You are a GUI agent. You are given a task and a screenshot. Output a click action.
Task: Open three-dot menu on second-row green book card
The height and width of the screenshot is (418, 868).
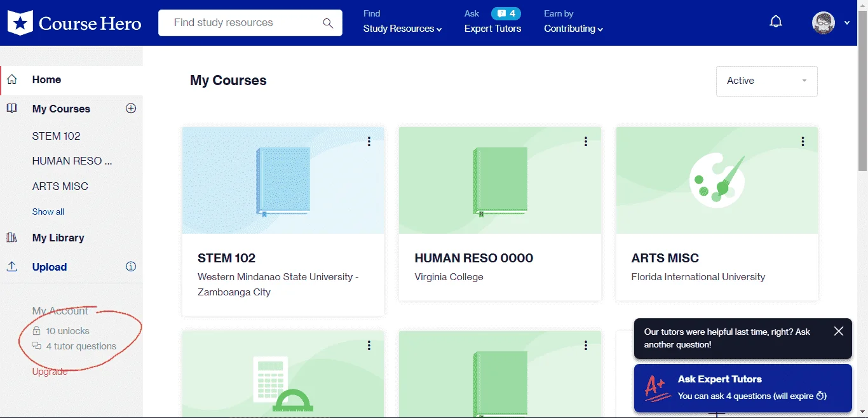(586, 346)
